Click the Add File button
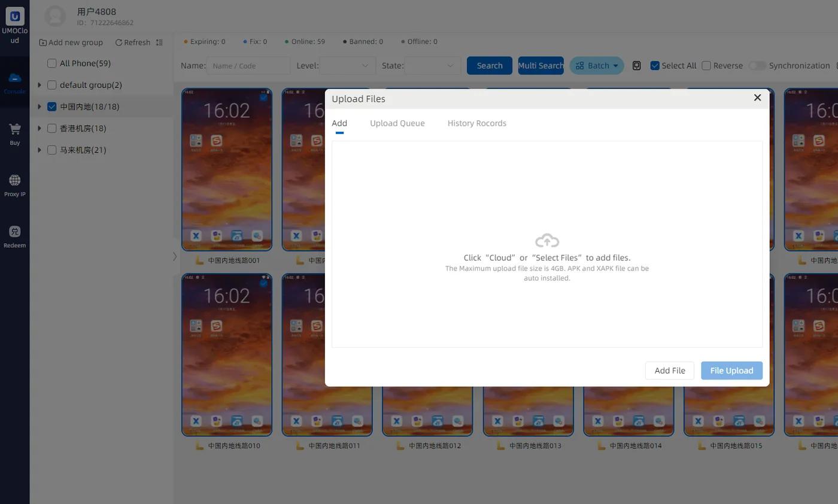The image size is (838, 504). click(x=670, y=371)
